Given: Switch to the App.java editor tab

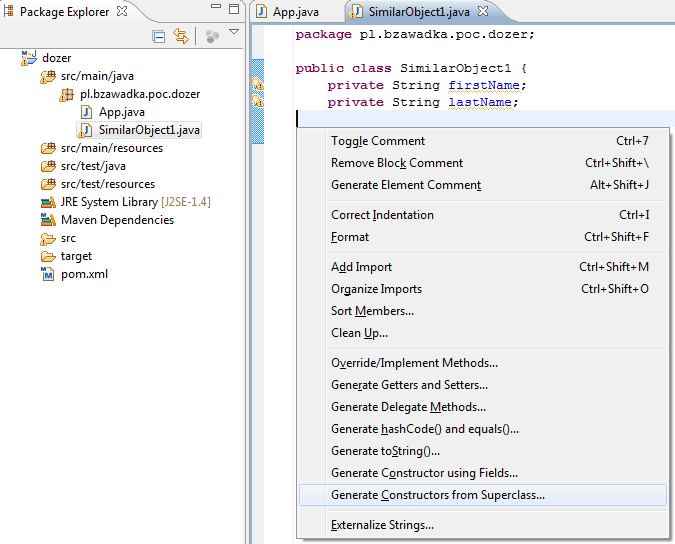Looking at the screenshot, I should 295,12.
